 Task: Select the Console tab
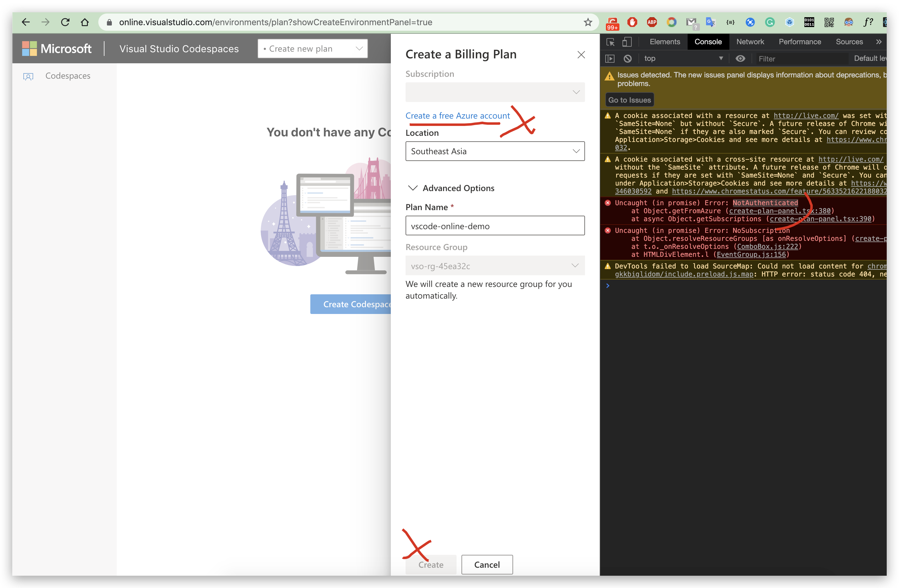click(x=708, y=42)
